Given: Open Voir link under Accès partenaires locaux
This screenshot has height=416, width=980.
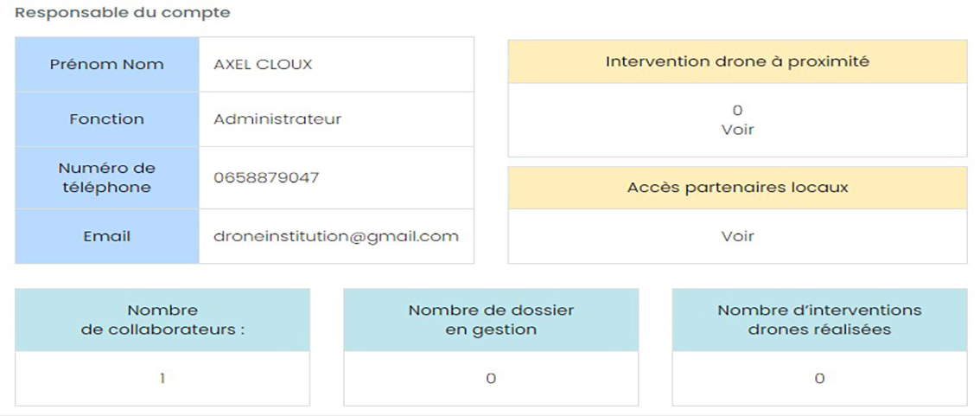Looking at the screenshot, I should 737,236.
